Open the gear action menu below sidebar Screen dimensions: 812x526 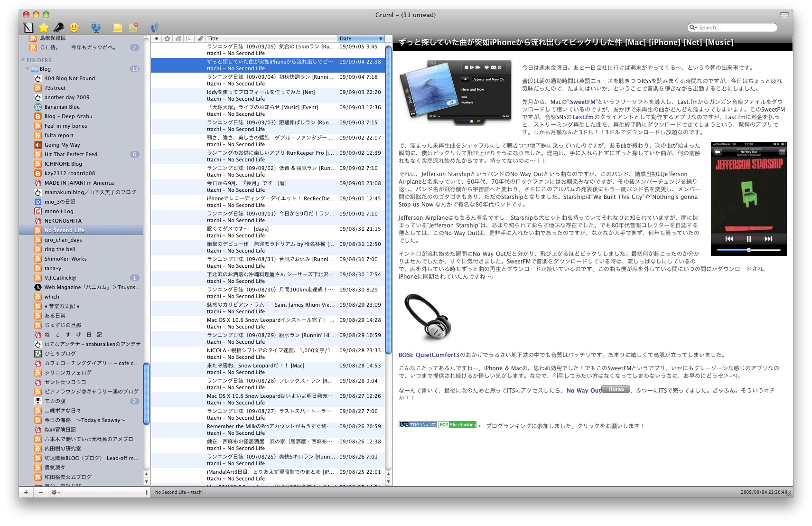(x=56, y=492)
